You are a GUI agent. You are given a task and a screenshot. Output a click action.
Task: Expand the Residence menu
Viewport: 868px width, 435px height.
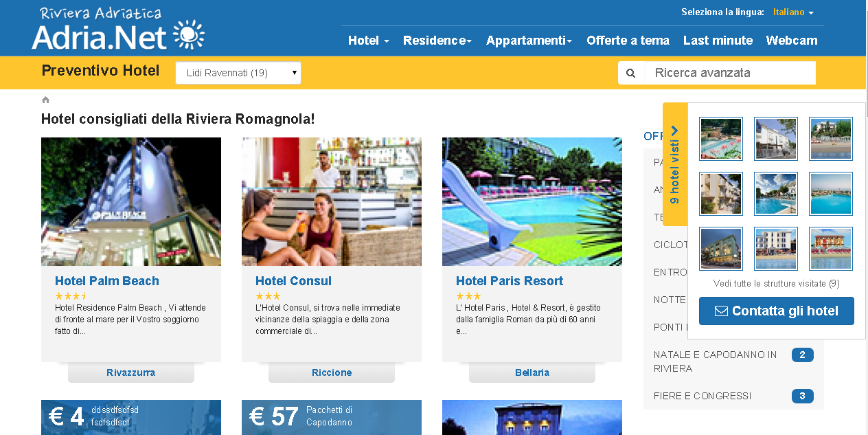coord(437,41)
